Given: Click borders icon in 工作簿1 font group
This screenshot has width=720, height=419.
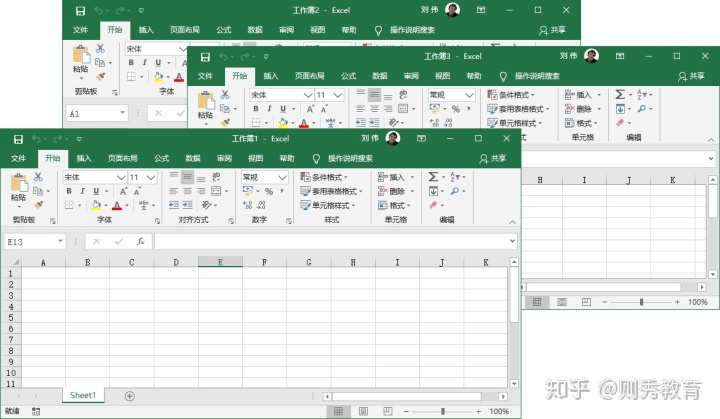Looking at the screenshot, I should 69,205.
